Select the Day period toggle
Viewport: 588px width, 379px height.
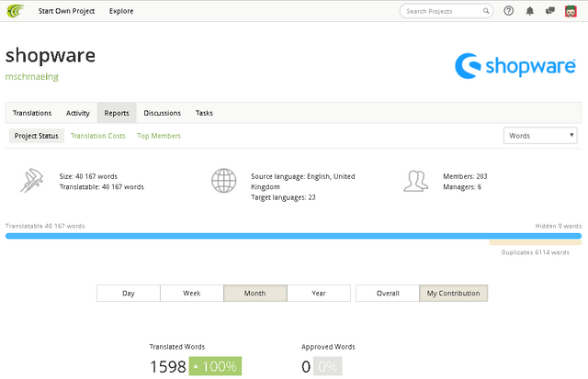(129, 294)
